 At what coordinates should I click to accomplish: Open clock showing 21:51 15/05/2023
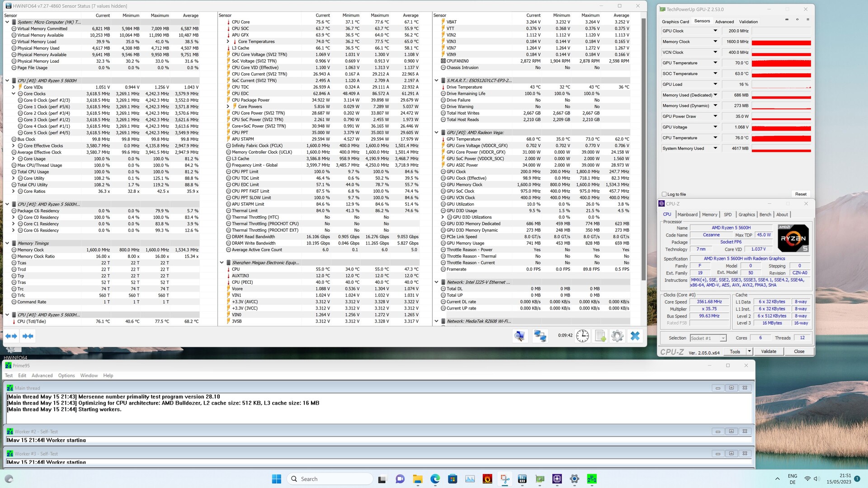pos(839,479)
